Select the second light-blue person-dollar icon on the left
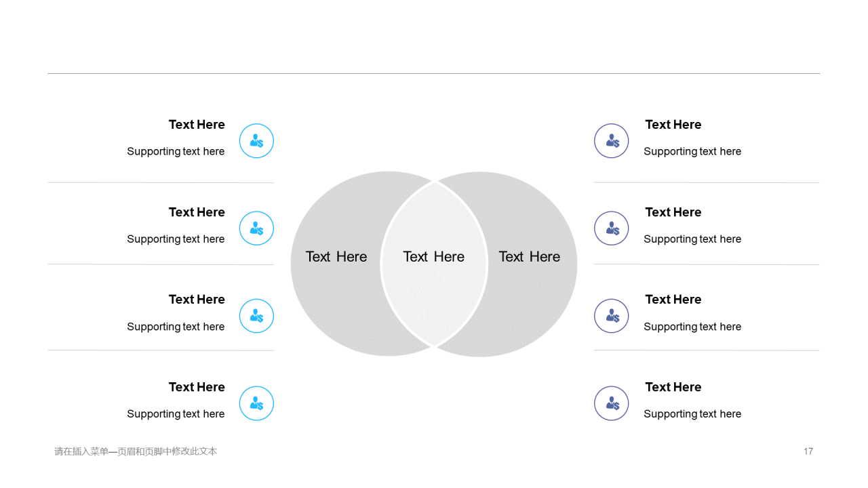Image resolution: width=868 pixels, height=488 pixels. click(x=256, y=228)
